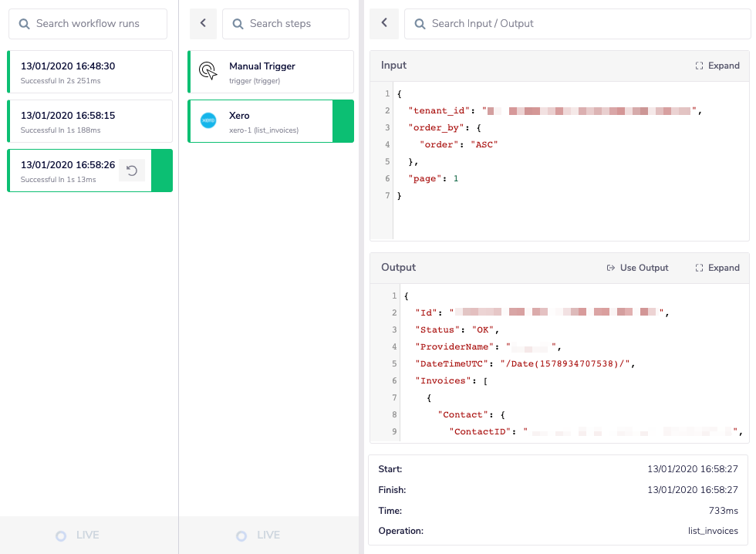Select the Manual Trigger cursor icon

(208, 70)
